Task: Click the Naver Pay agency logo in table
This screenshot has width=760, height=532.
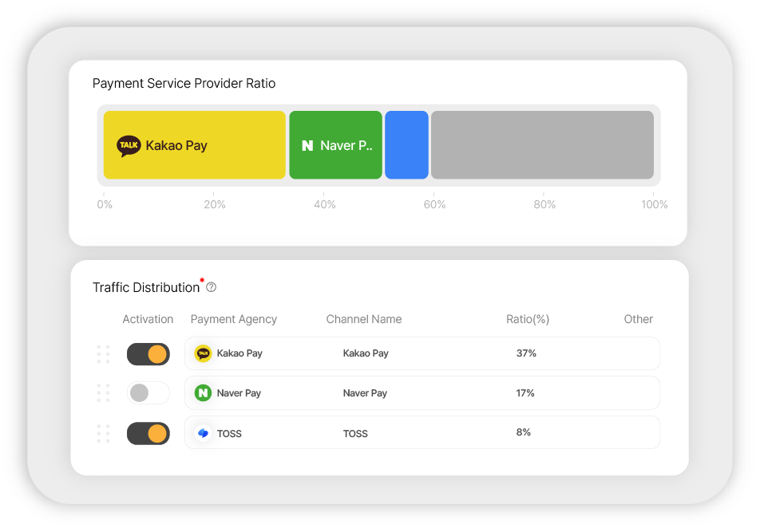Action: point(203,393)
